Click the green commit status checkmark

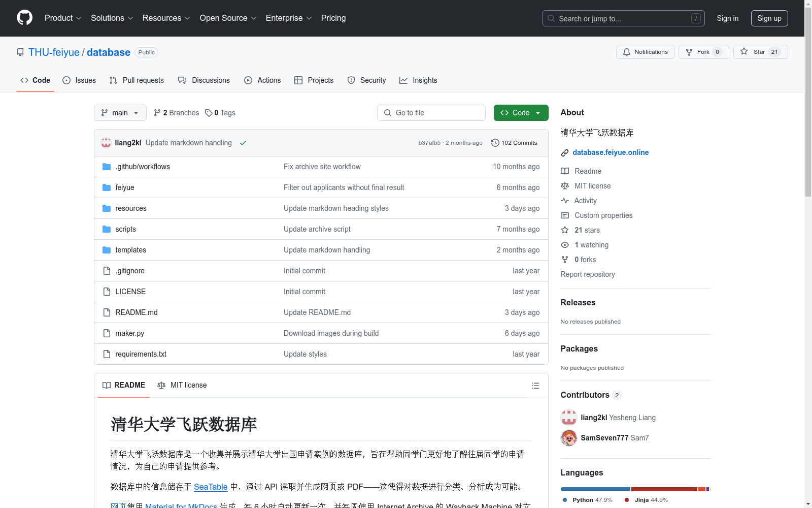pos(243,143)
